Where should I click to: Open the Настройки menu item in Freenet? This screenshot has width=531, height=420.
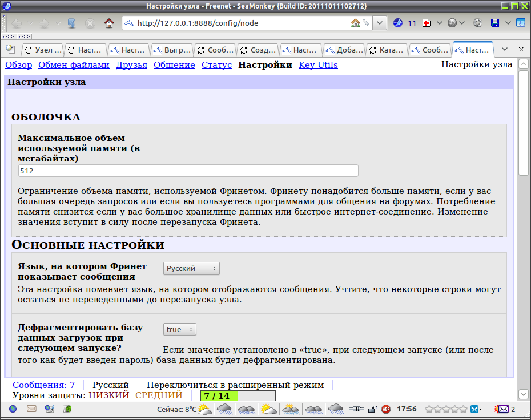tap(265, 65)
